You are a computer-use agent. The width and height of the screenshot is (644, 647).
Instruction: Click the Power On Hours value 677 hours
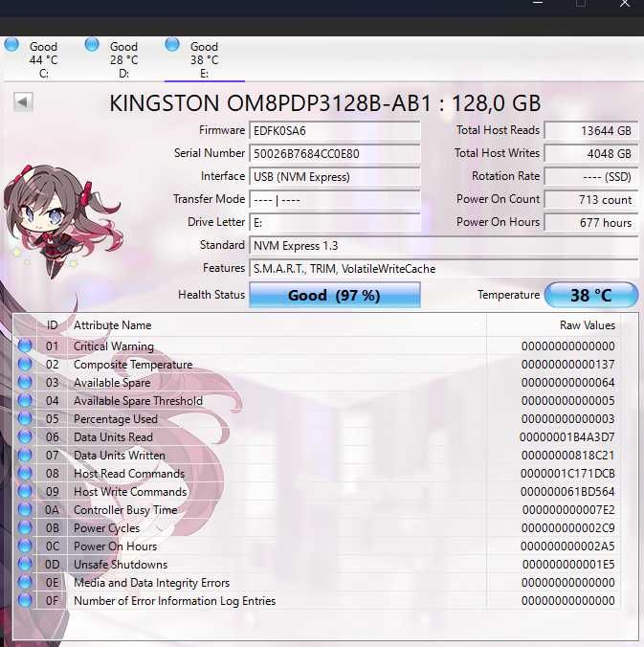[591, 223]
